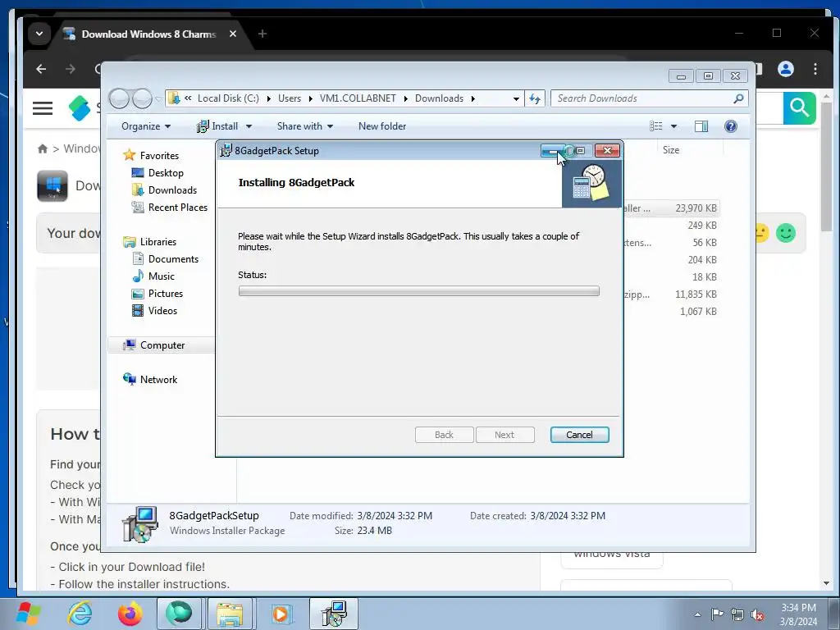This screenshot has width=840, height=630.
Task: Click the website home breadcrumb icon
Action: pos(43,149)
